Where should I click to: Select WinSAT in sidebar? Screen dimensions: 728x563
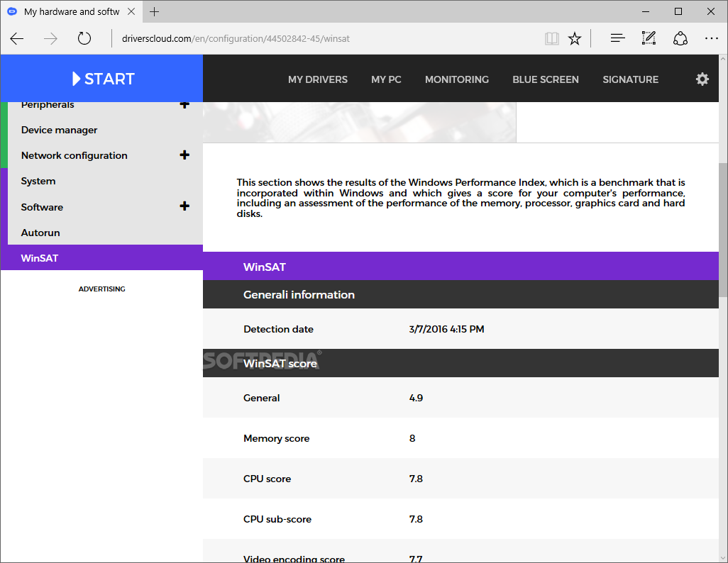(x=101, y=257)
